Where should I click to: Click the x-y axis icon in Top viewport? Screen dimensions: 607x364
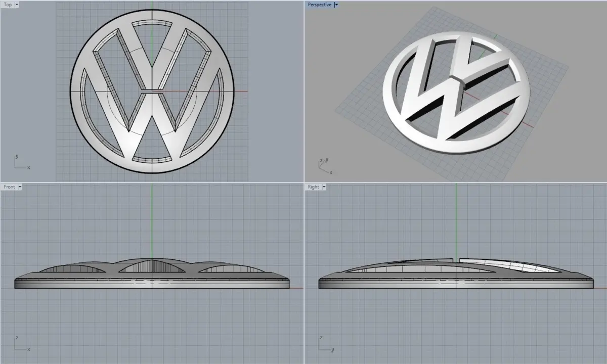[22, 163]
